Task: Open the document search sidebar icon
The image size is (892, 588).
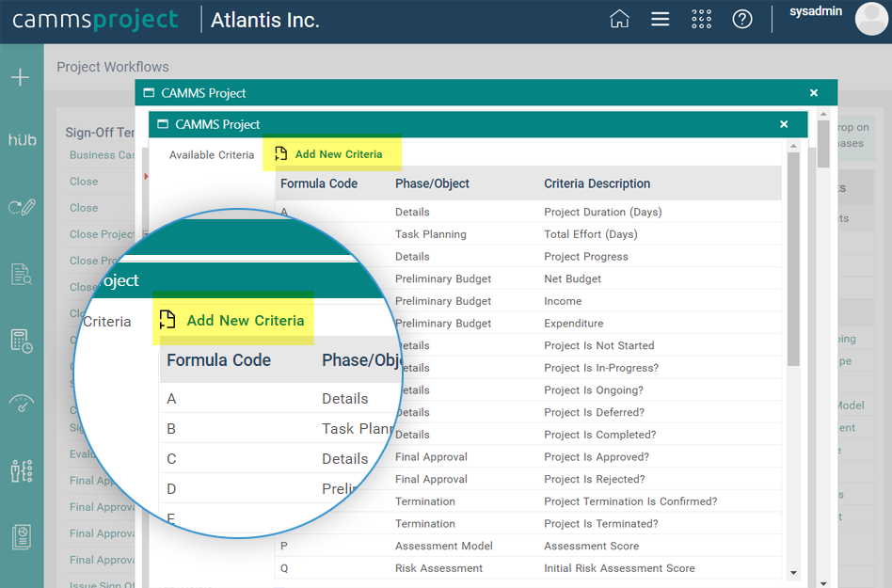Action: coord(22,274)
